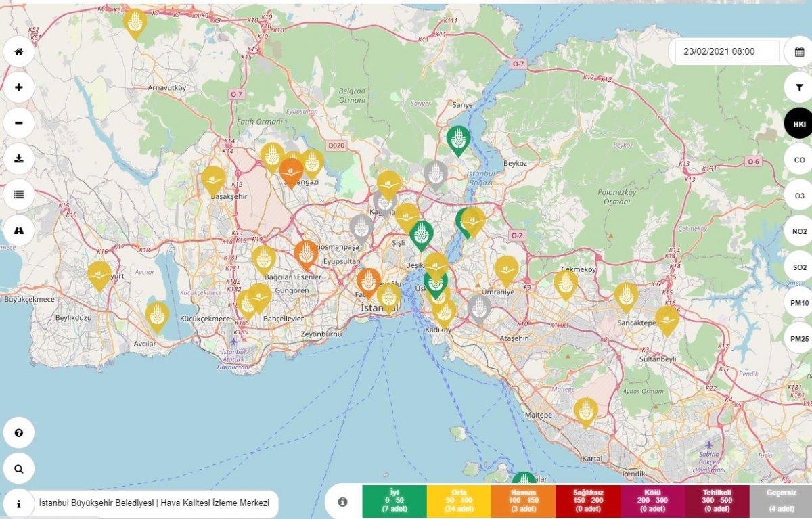Zoom in using the plus icon

(19, 87)
